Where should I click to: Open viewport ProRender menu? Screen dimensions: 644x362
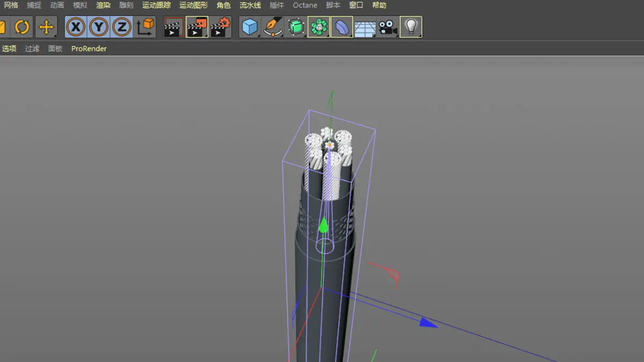tap(89, 49)
